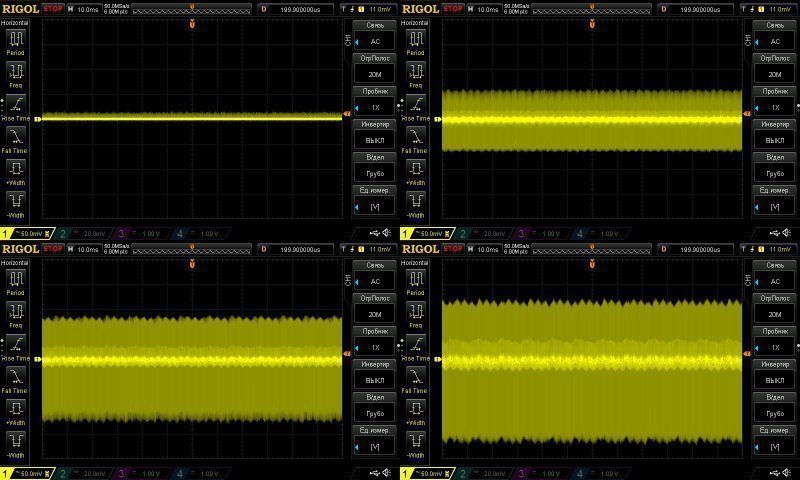Open Связь AC coupling option in top-left screen
The height and width of the screenshot is (480, 800).
point(375,35)
